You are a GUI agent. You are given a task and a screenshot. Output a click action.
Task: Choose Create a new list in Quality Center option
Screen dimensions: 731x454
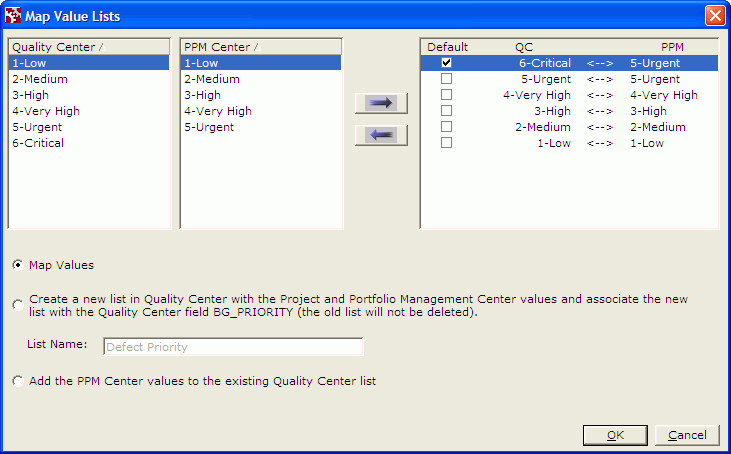click(18, 305)
